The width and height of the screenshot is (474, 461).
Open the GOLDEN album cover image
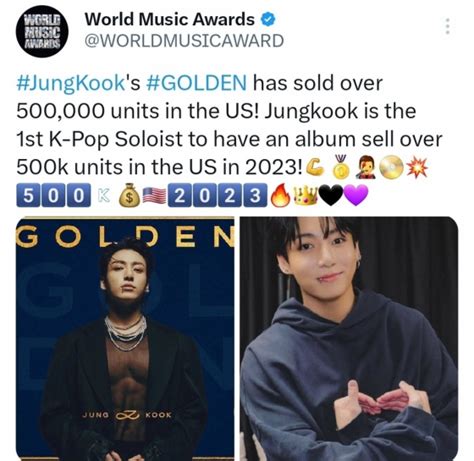[x=125, y=339]
